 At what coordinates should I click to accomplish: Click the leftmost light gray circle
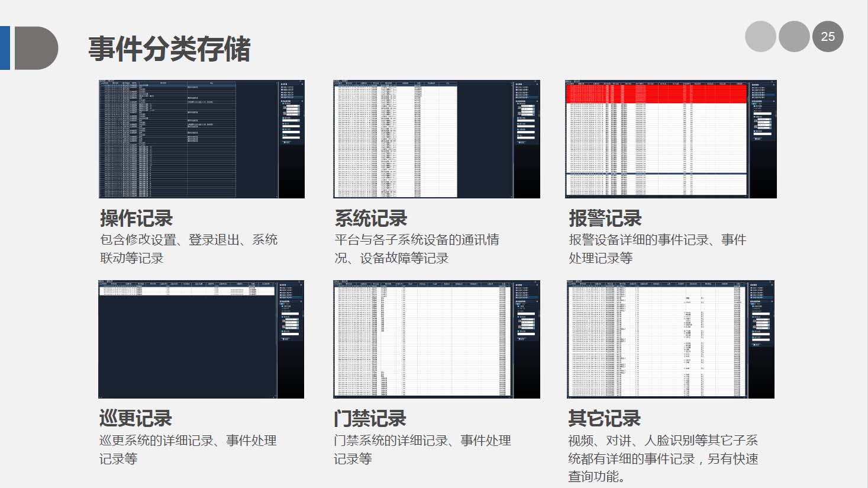[760, 37]
